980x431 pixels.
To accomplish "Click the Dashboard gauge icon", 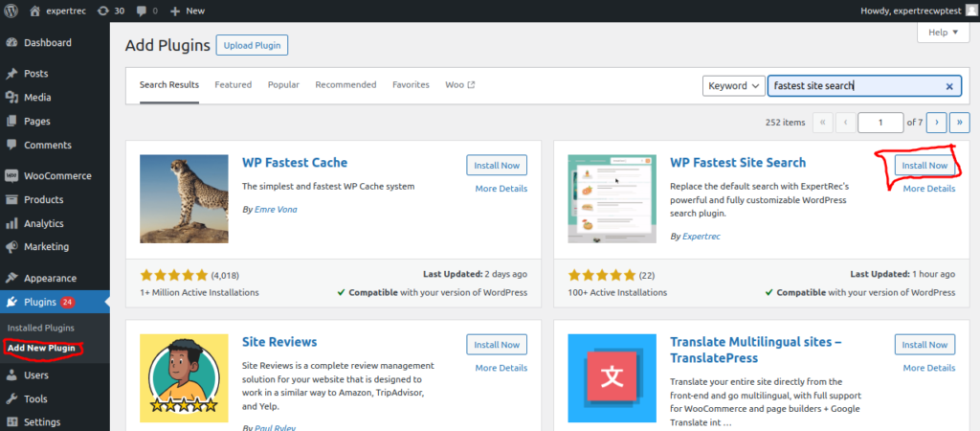I will tap(11, 42).
